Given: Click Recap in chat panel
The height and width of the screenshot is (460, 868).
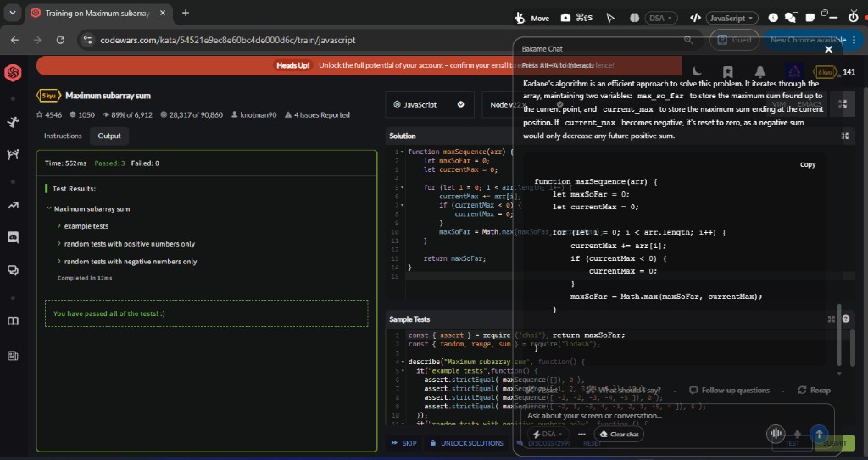Looking at the screenshot, I should coord(815,391).
